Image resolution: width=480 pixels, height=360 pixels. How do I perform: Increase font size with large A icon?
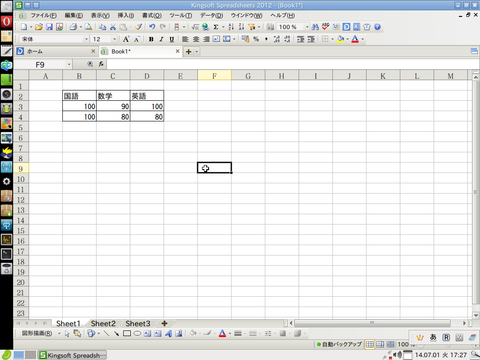pyautogui.click(x=126, y=39)
